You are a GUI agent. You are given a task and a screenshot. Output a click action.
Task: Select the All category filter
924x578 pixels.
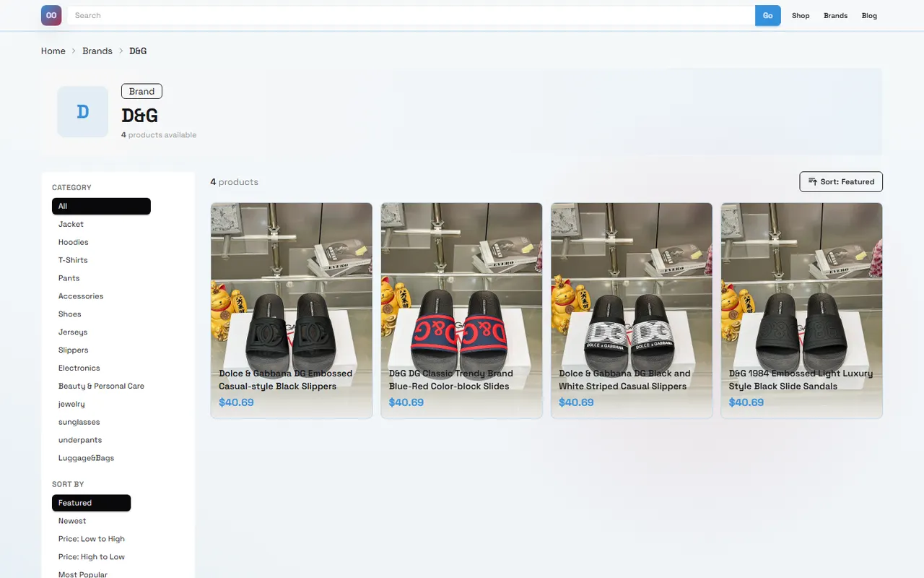[x=101, y=206]
